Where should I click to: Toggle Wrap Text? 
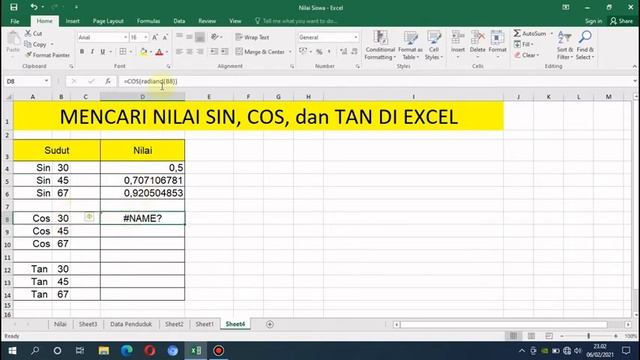[x=252, y=37]
